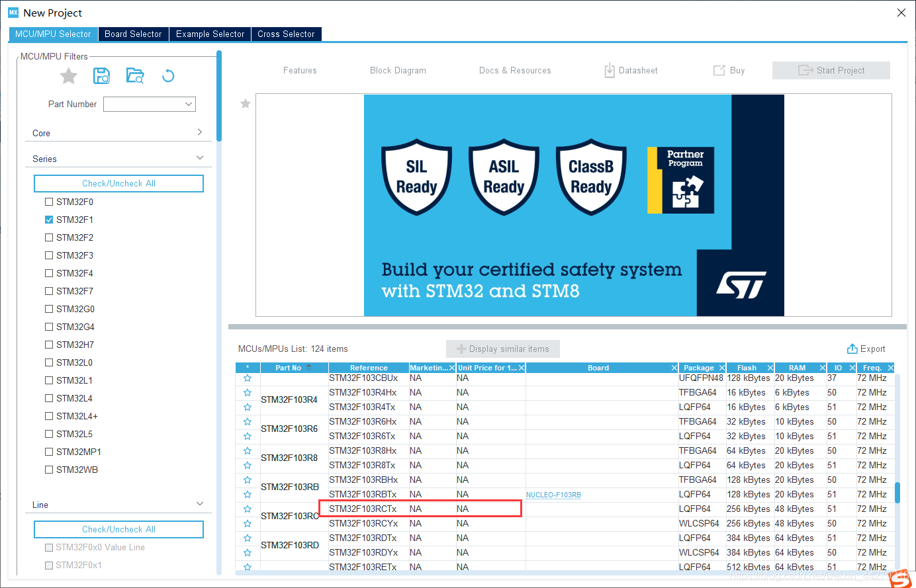Close the Package column with its X
The image size is (916, 588).
click(722, 368)
